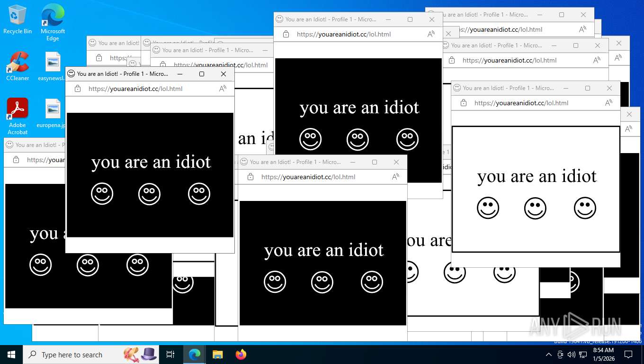Click "you are an idiot" text on white page
This screenshot has height=364, width=644.
tap(537, 177)
